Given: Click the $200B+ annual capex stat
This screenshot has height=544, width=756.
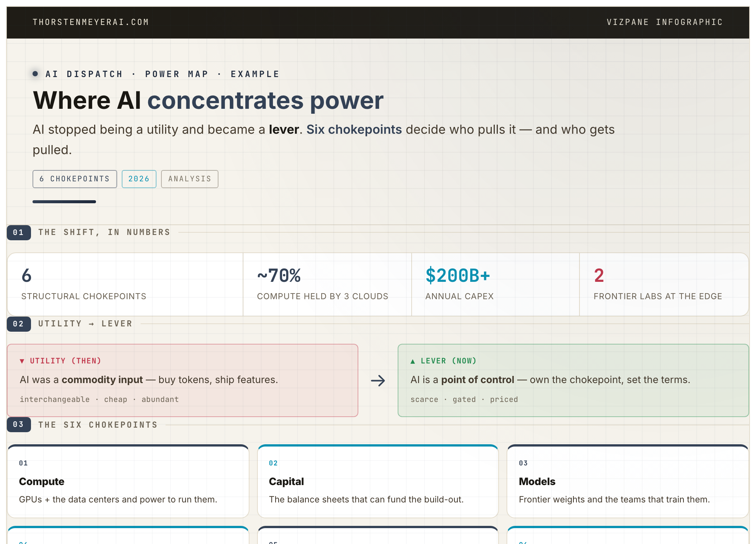Looking at the screenshot, I should coord(496,284).
